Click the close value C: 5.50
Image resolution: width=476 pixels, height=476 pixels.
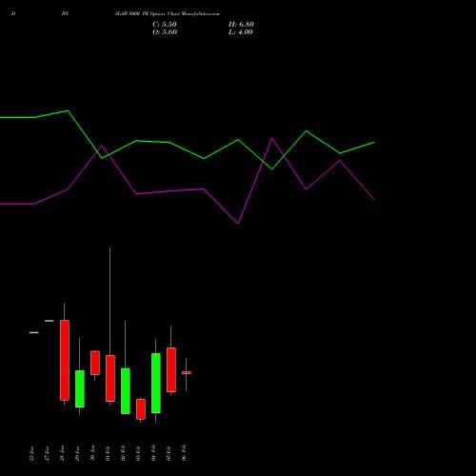(x=165, y=25)
